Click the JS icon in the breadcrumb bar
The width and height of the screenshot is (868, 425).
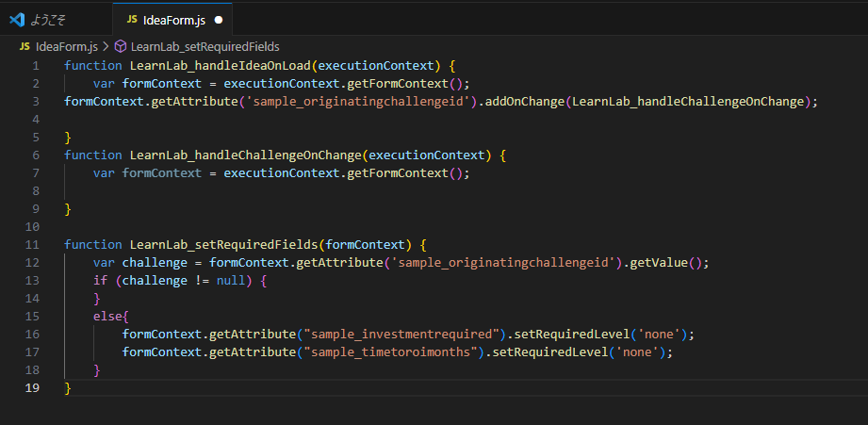point(25,45)
